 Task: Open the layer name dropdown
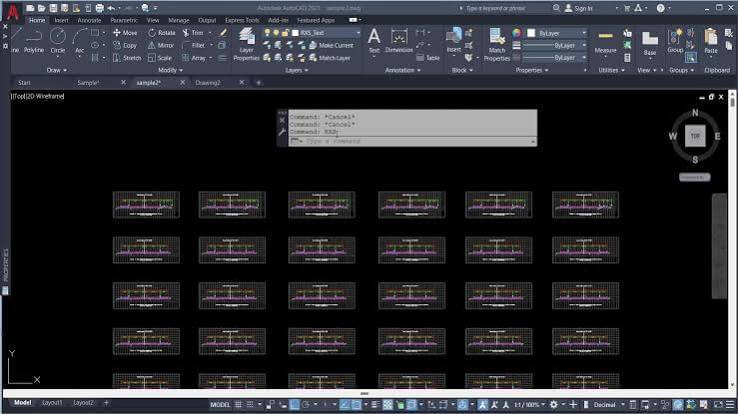pos(358,33)
